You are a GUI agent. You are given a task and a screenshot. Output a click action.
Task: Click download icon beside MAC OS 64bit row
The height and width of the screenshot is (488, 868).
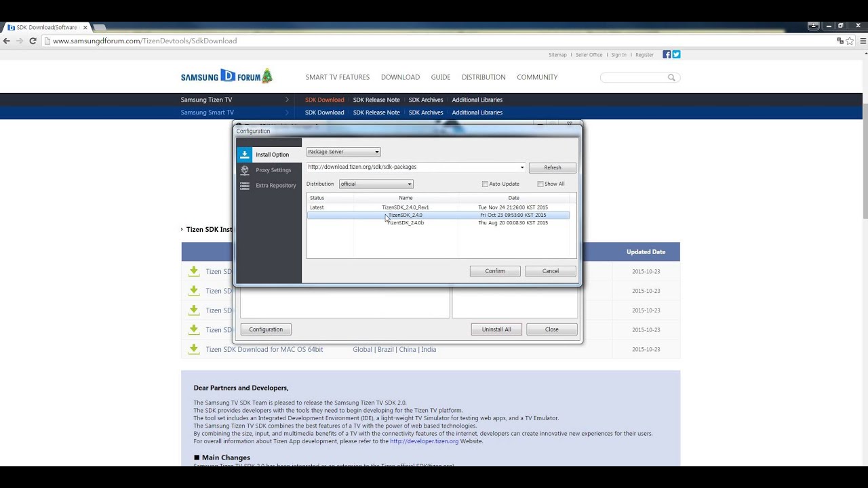click(194, 349)
